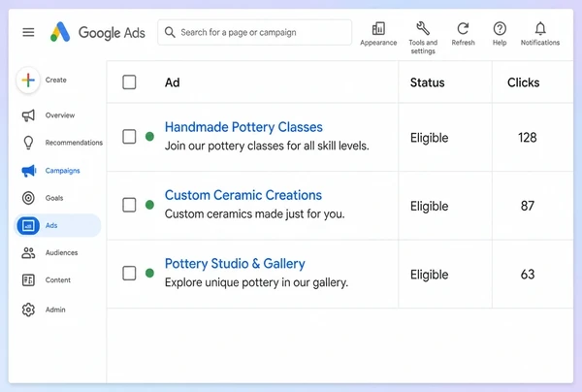The width and height of the screenshot is (582, 392).
Task: Select the Ads menu label
Action: click(x=51, y=225)
